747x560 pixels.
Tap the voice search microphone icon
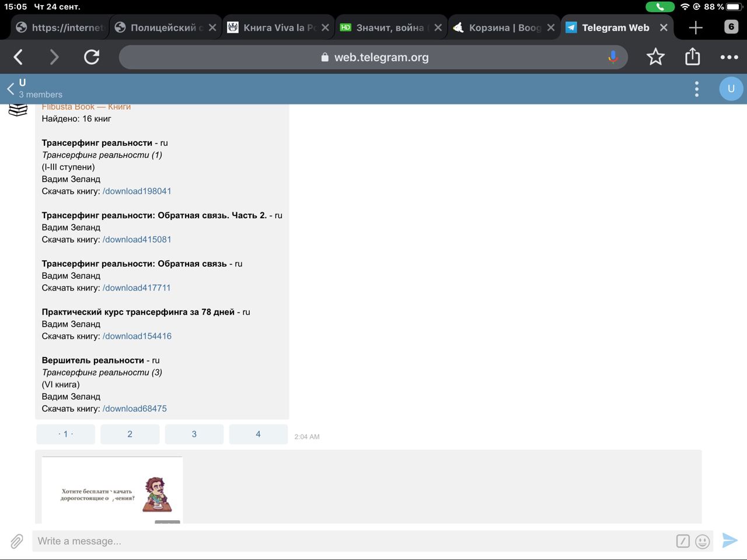pyautogui.click(x=613, y=57)
